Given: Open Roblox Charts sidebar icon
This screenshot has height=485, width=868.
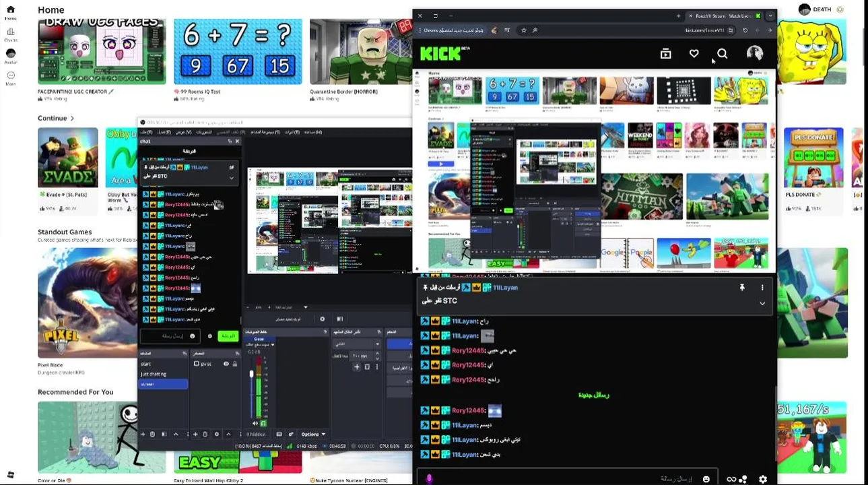Looking at the screenshot, I should (10, 34).
